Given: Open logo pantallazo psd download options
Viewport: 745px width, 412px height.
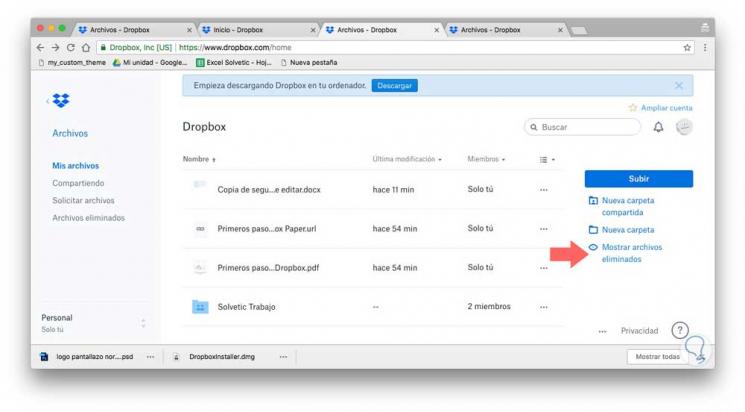Looking at the screenshot, I should point(150,357).
